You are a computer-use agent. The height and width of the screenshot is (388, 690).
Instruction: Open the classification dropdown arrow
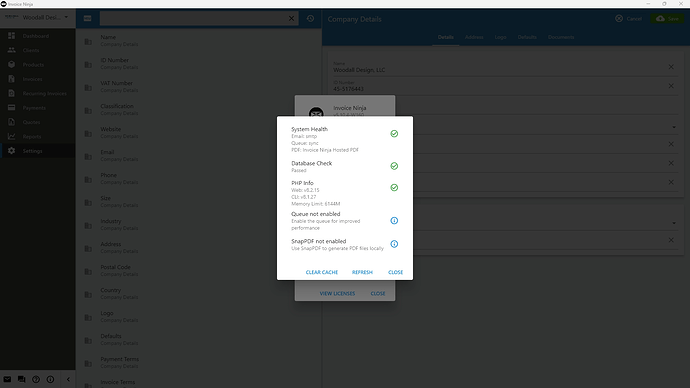click(674, 127)
